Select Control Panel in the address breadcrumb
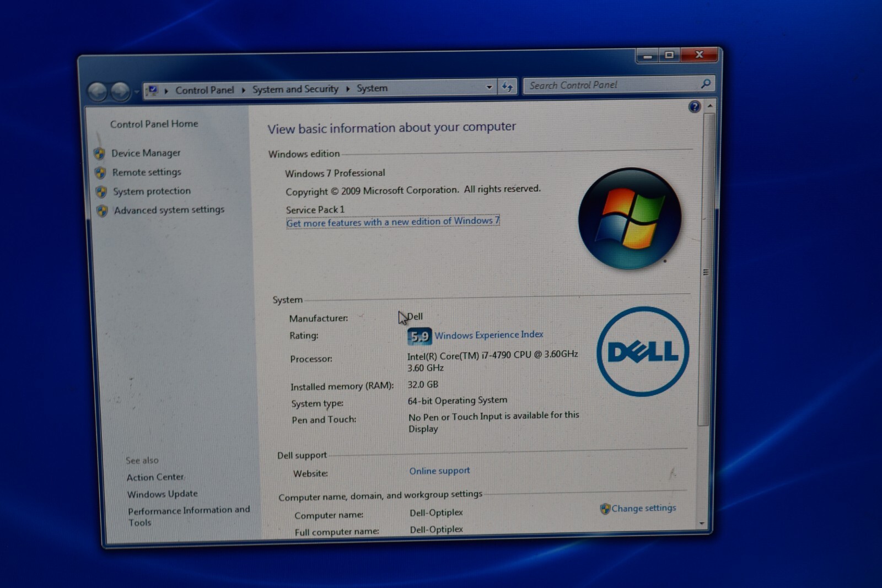This screenshot has width=882, height=588. coord(205,90)
